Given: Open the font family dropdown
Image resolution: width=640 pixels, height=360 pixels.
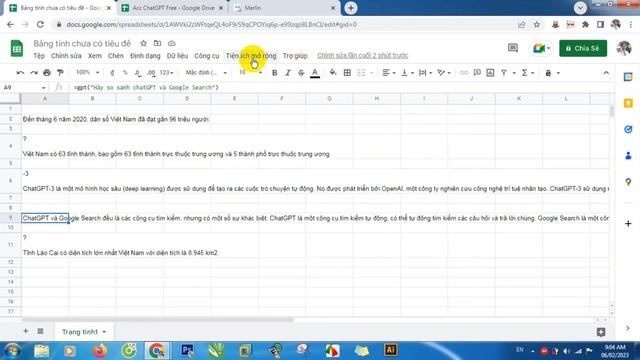Looking at the screenshot, I should click(206, 73).
